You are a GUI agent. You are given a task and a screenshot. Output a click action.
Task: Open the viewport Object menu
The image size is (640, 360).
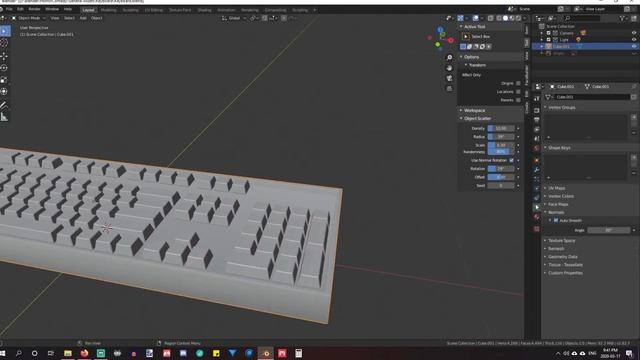pos(97,18)
